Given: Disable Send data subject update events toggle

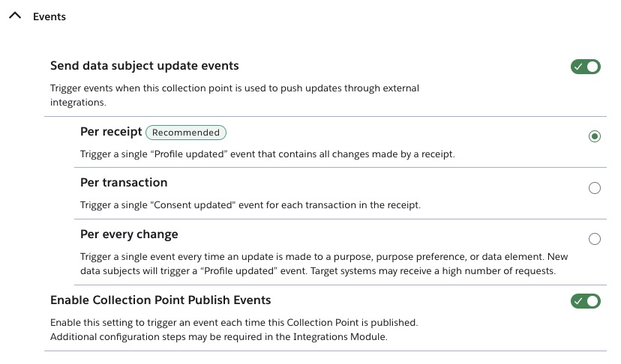Looking at the screenshot, I should coord(585,67).
